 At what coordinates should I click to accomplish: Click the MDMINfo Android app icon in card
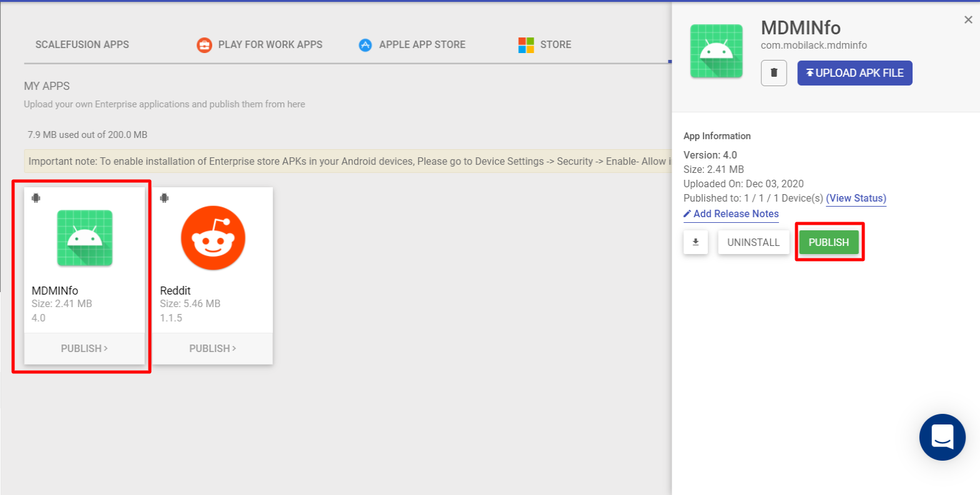point(85,238)
